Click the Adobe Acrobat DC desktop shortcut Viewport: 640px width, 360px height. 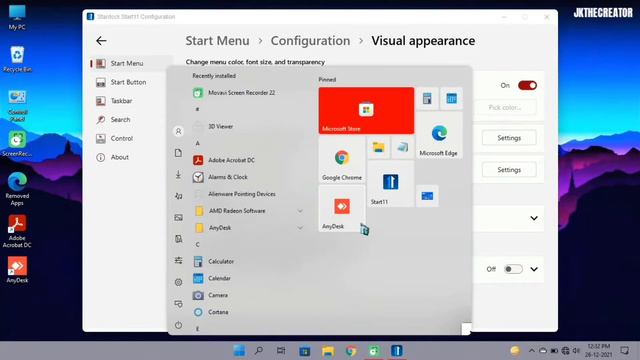click(17, 231)
